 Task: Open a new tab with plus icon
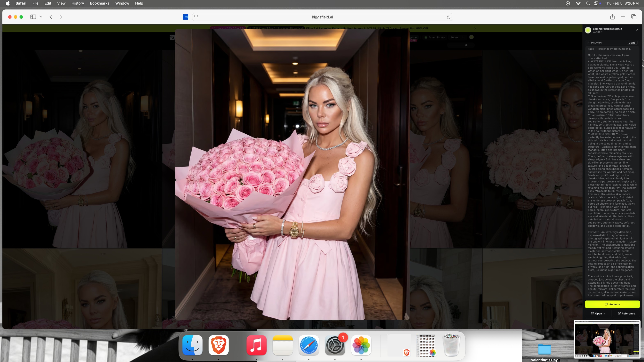point(623,17)
